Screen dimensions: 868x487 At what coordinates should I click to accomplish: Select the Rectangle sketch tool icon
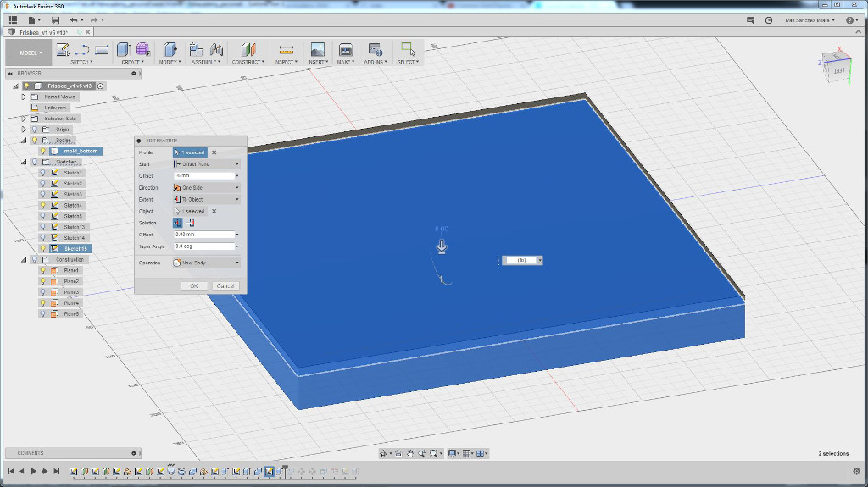pyautogui.click(x=102, y=50)
